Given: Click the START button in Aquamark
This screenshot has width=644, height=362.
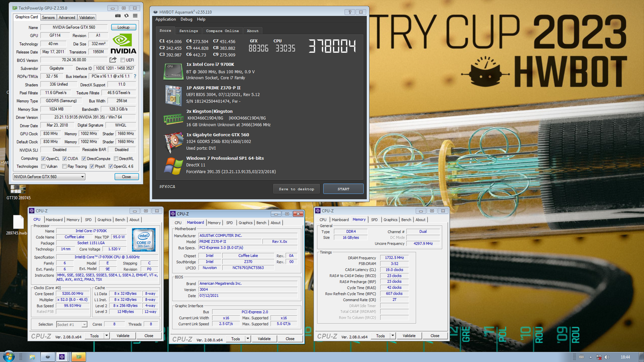Looking at the screenshot, I should (343, 189).
